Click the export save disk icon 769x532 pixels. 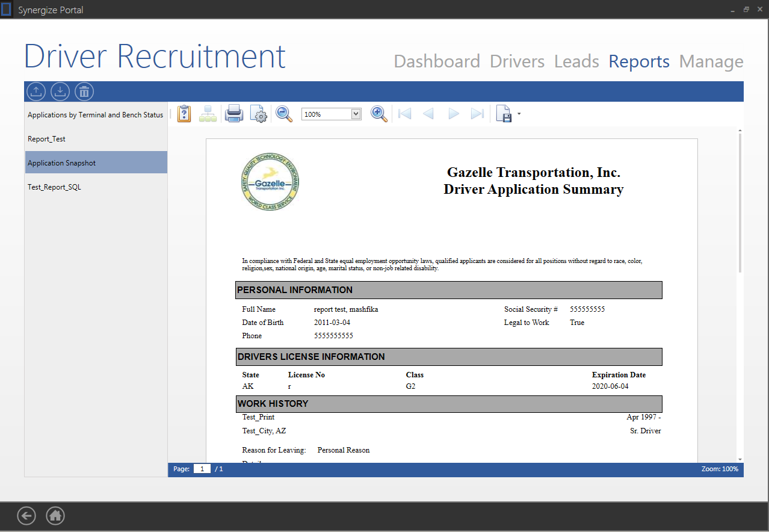point(504,114)
